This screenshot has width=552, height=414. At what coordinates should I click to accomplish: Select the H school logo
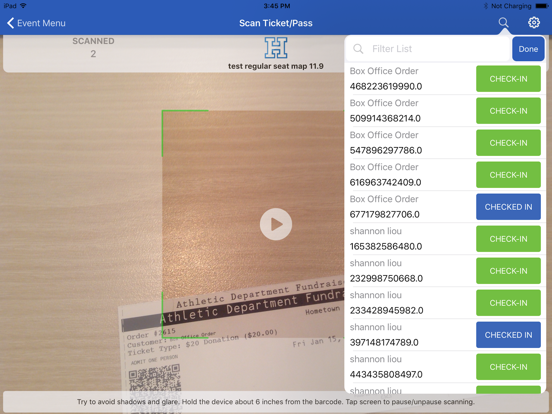[276, 48]
